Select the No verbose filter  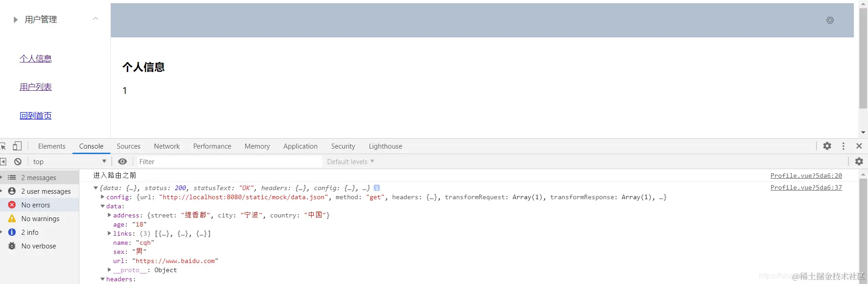pyautogui.click(x=40, y=246)
